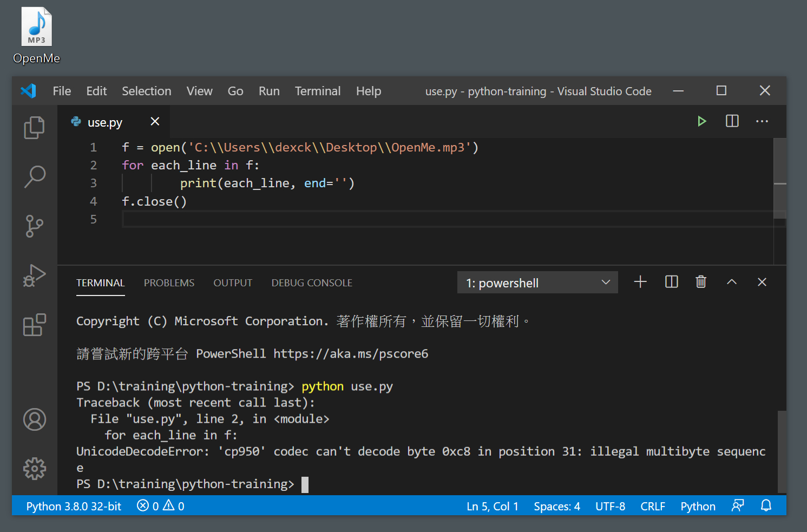The width and height of the screenshot is (807, 532).
Task: Open the Help menu
Action: point(369,91)
